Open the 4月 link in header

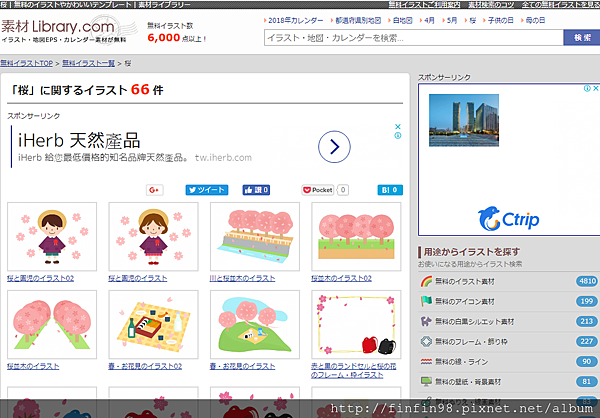coord(429,21)
